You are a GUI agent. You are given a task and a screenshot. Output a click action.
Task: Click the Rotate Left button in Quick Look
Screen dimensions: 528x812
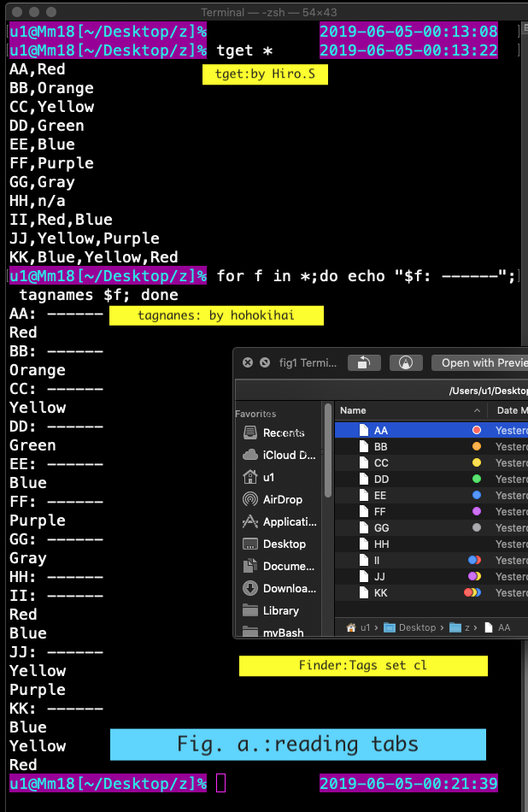(364, 362)
